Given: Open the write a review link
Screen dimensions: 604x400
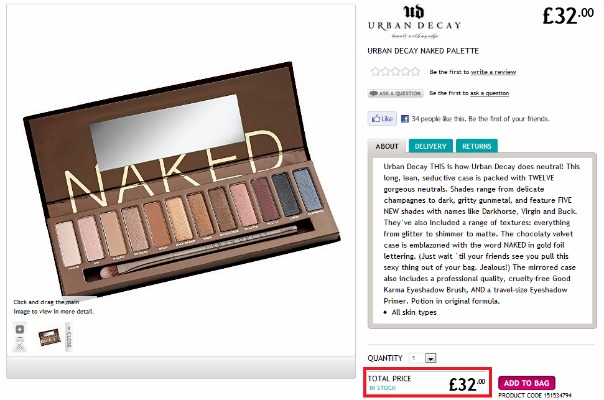Looking at the screenshot, I should pos(493,72).
